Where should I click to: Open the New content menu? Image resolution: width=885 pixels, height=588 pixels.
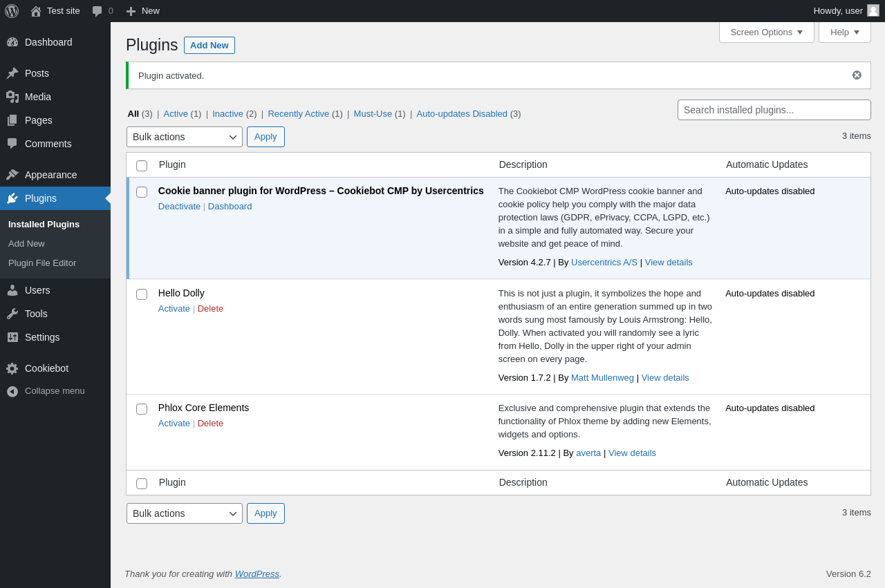tap(143, 11)
